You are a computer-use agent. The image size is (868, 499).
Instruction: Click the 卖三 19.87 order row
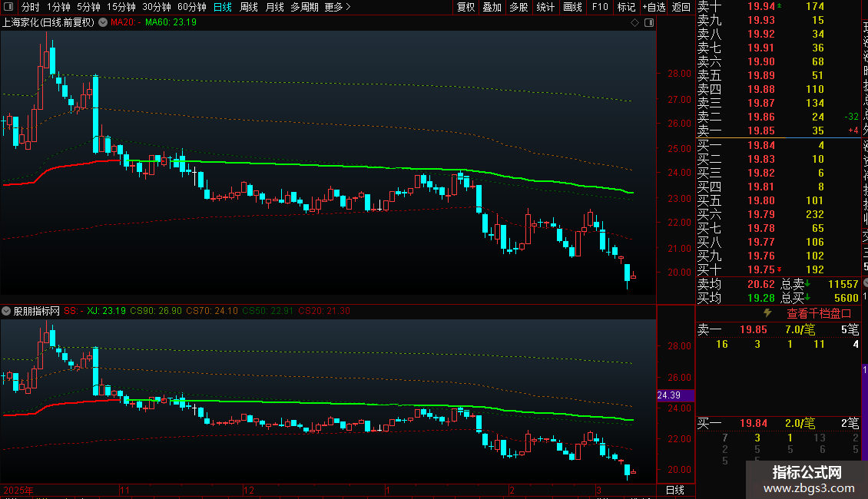coord(778,103)
